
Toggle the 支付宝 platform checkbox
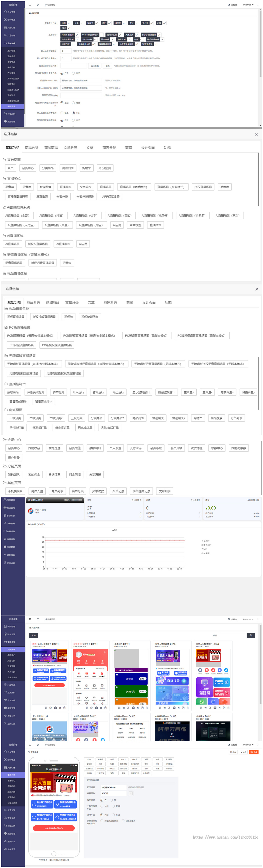coord(151,23)
